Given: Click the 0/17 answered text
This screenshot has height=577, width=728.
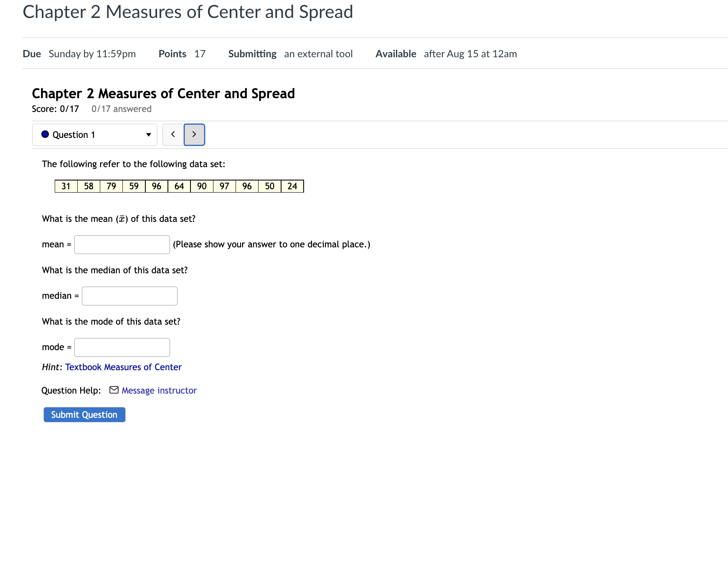Looking at the screenshot, I should [121, 109].
